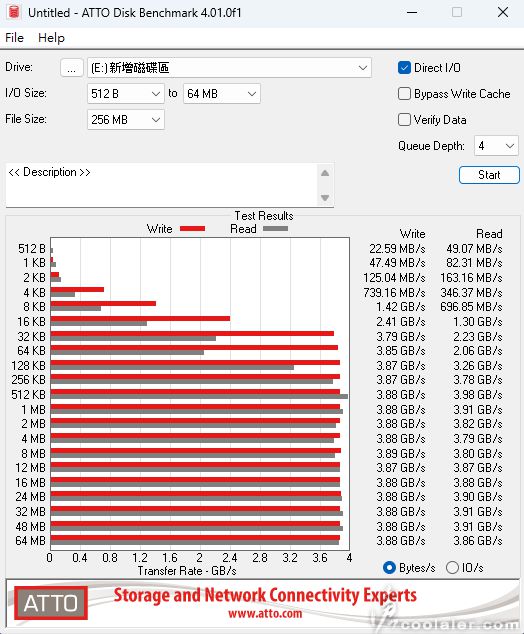Start the benchmark with Start button

[x=489, y=175]
